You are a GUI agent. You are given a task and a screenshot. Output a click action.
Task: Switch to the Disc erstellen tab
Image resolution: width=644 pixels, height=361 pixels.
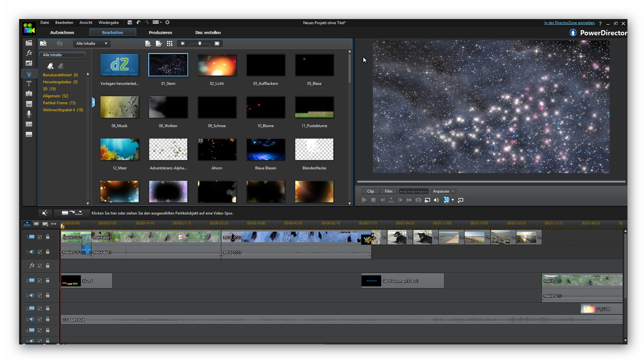pyautogui.click(x=208, y=32)
